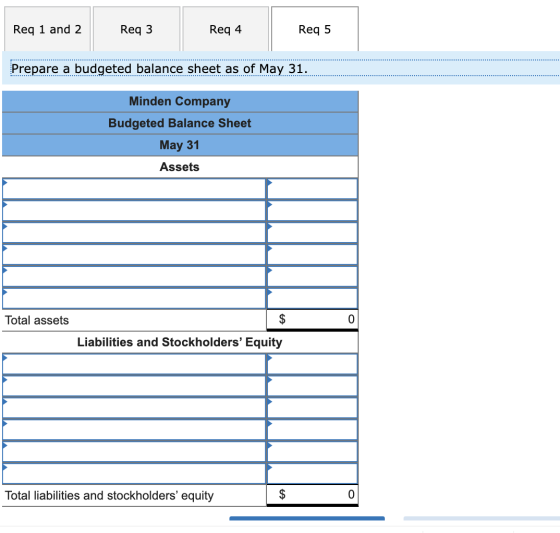The height and width of the screenshot is (533, 560).
Task: Open fourth asset account name dropdown
Action: click(x=134, y=254)
